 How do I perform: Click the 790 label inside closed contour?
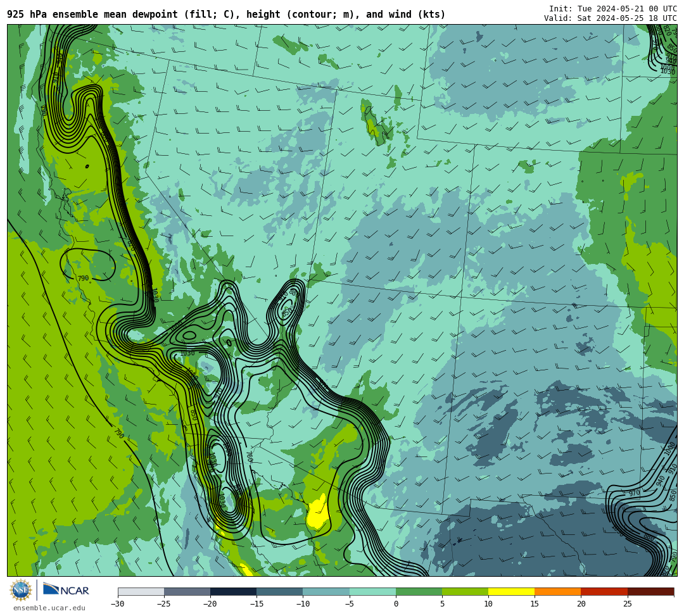(x=83, y=278)
